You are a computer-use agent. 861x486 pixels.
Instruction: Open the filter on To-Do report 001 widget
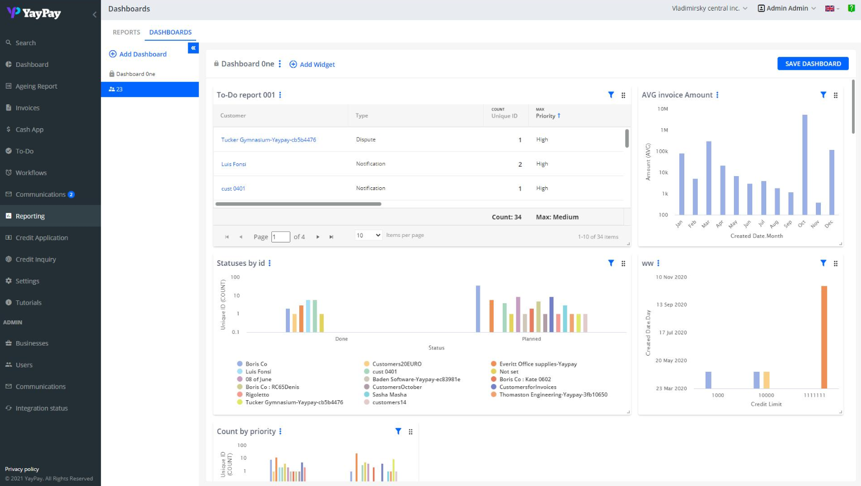[611, 95]
